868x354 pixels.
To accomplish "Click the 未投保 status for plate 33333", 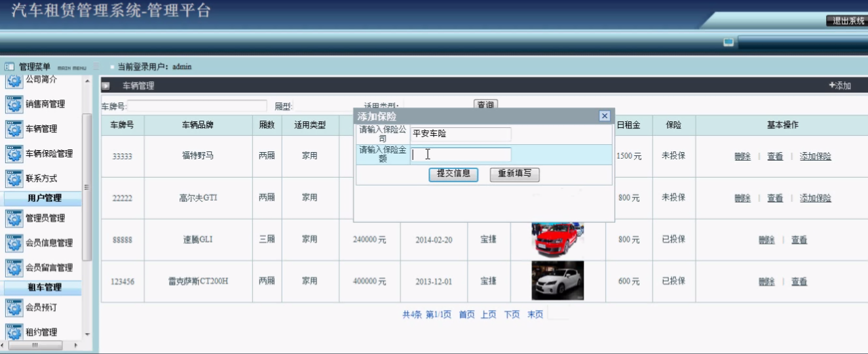I will pos(673,156).
